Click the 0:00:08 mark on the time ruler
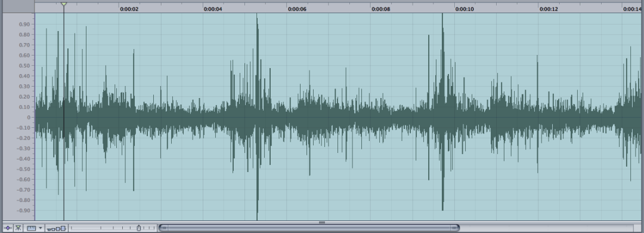Viewport: 644px width, 233px height. point(380,8)
